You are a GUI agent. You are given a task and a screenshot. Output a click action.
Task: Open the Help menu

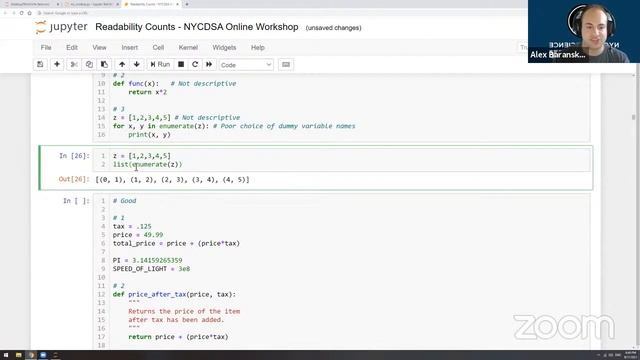pyautogui.click(x=258, y=47)
